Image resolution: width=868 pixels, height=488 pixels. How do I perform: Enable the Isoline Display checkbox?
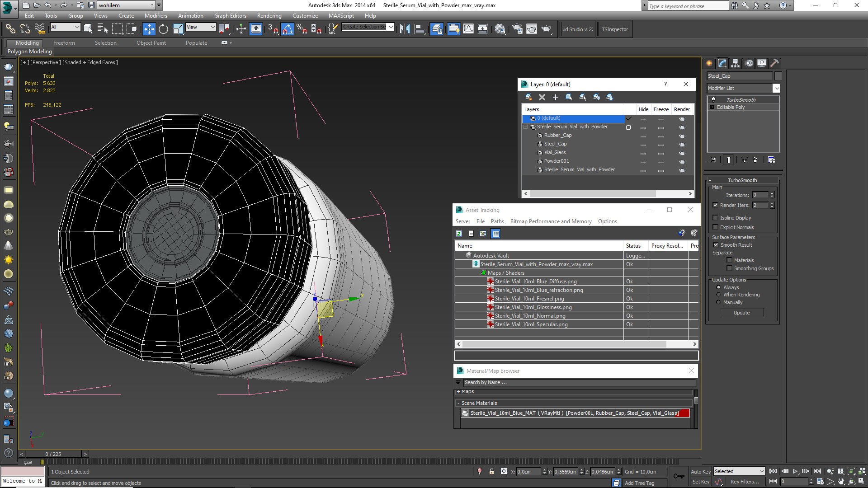point(715,218)
